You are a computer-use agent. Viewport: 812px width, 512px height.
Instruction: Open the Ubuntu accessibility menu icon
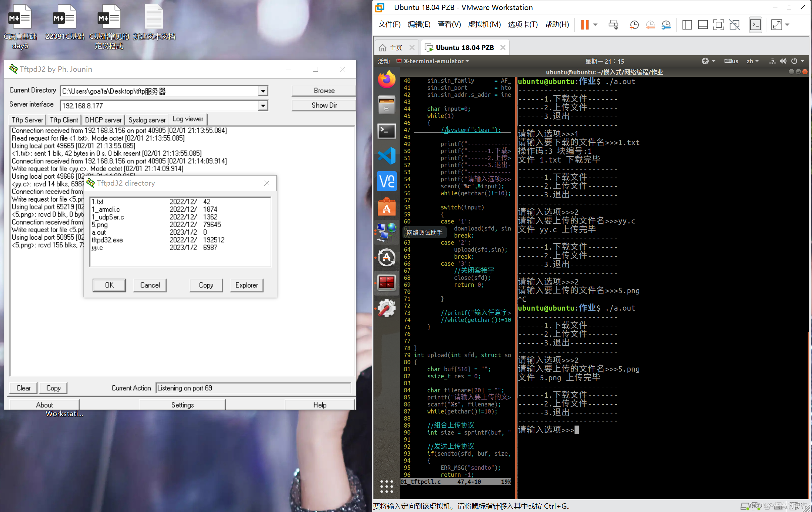coord(708,61)
